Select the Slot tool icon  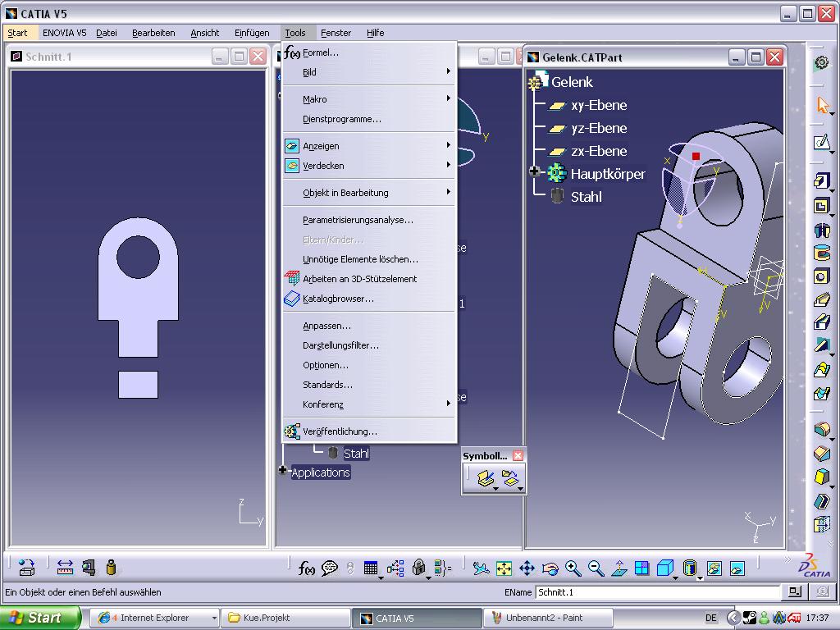(x=822, y=322)
